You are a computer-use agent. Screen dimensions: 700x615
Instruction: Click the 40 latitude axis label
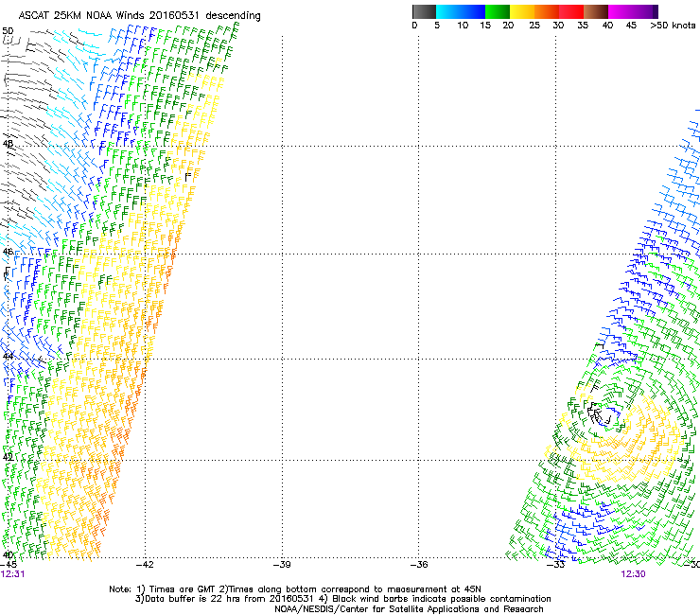pyautogui.click(x=8, y=555)
